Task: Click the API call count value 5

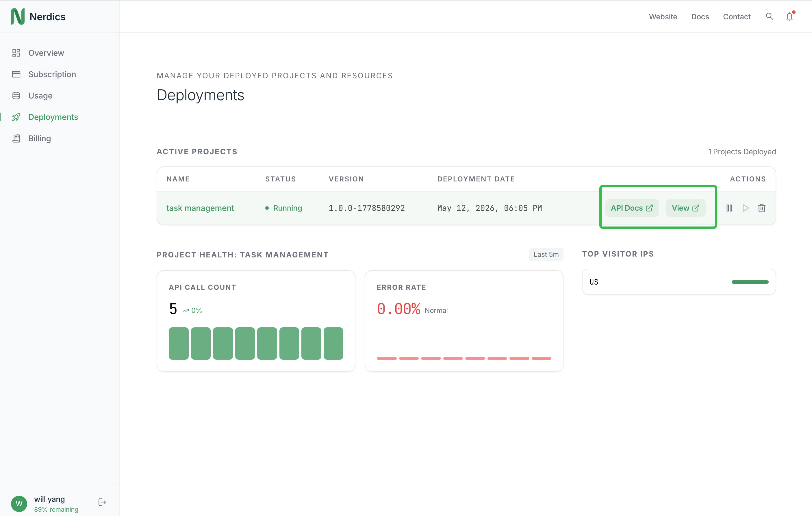Action: click(x=173, y=309)
